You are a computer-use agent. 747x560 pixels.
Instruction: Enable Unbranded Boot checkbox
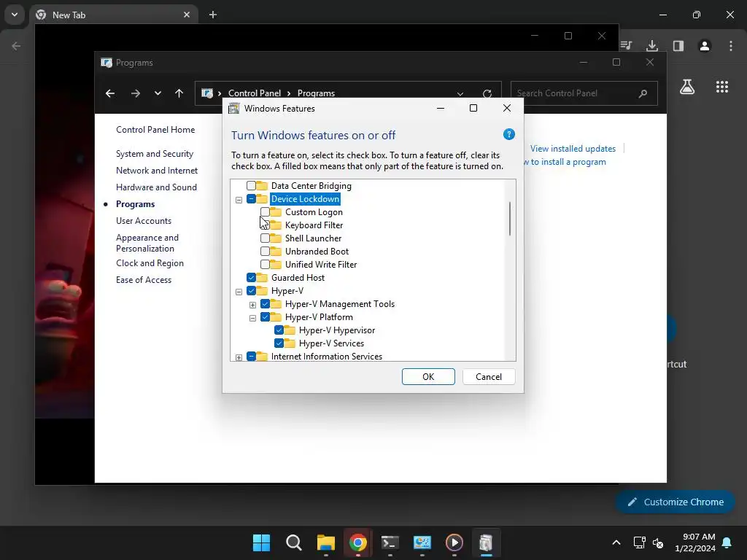pos(265,252)
